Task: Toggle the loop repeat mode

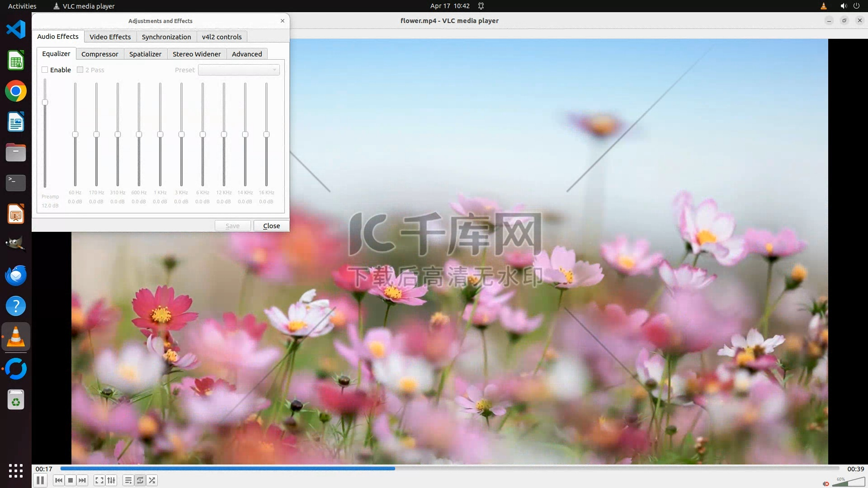Action: tap(140, 480)
